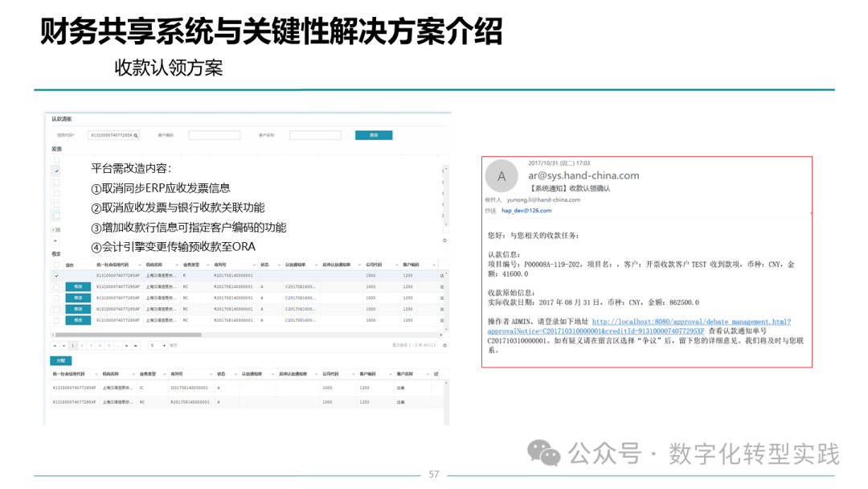The width and height of the screenshot is (868, 489).
Task: Click the horizontal scrollbar under 收款 table
Action: click(x=129, y=335)
